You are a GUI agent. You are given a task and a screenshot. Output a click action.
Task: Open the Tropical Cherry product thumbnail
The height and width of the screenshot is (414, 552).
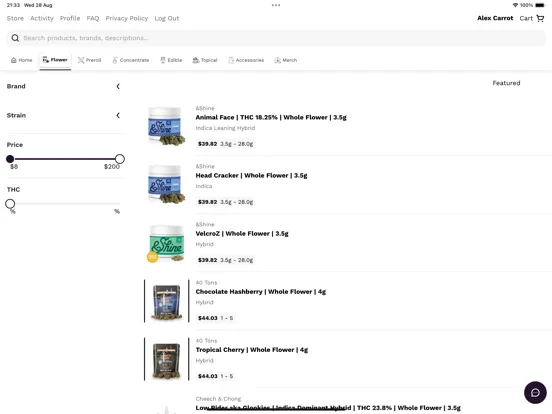click(x=166, y=359)
